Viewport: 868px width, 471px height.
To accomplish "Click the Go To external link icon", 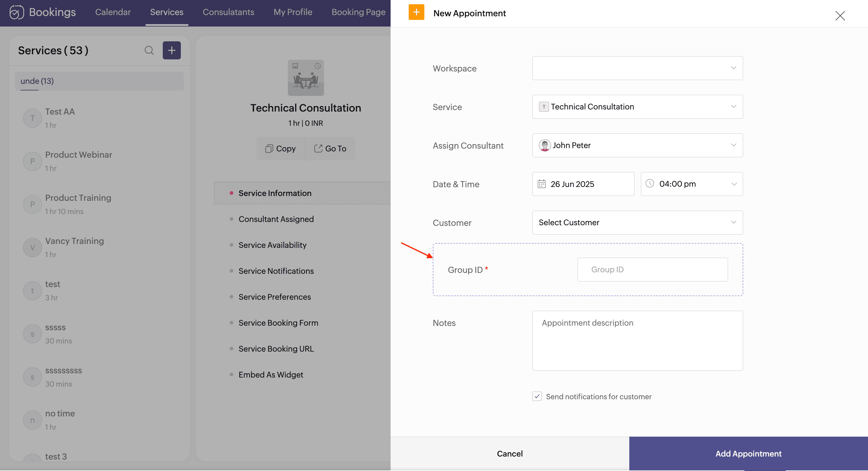I will [x=318, y=148].
